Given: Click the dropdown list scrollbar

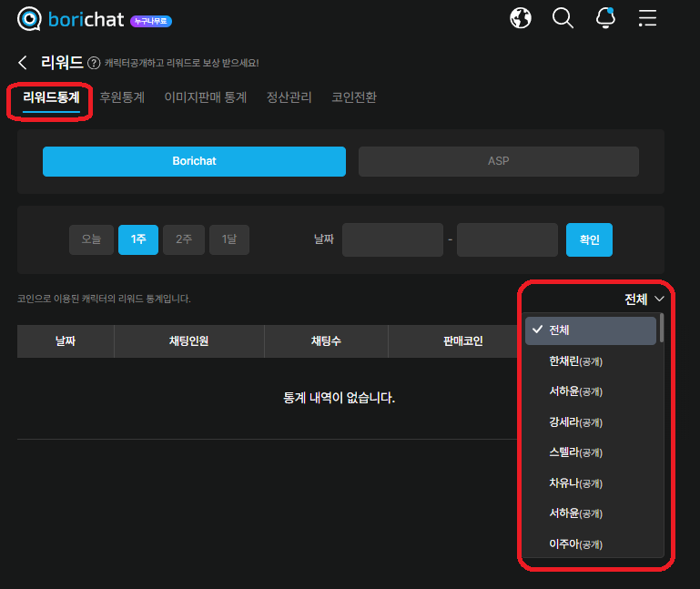Looking at the screenshot, I should click(662, 328).
